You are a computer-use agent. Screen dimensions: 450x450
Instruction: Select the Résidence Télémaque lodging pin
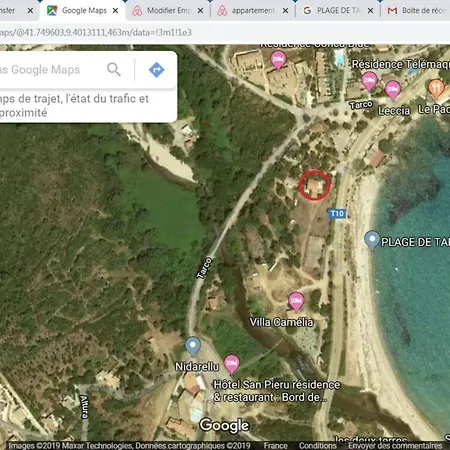[369, 81]
